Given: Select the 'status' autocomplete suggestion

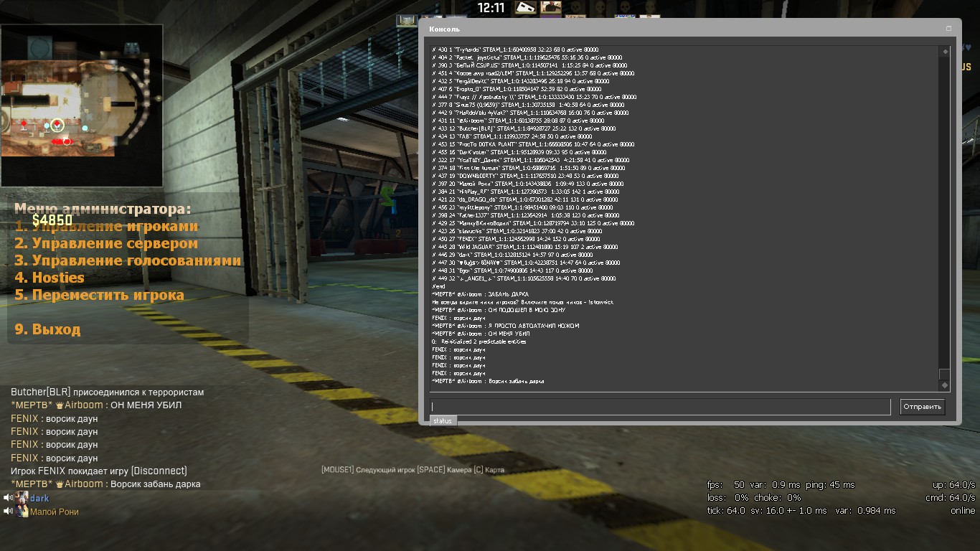Looking at the screenshot, I should point(443,421).
